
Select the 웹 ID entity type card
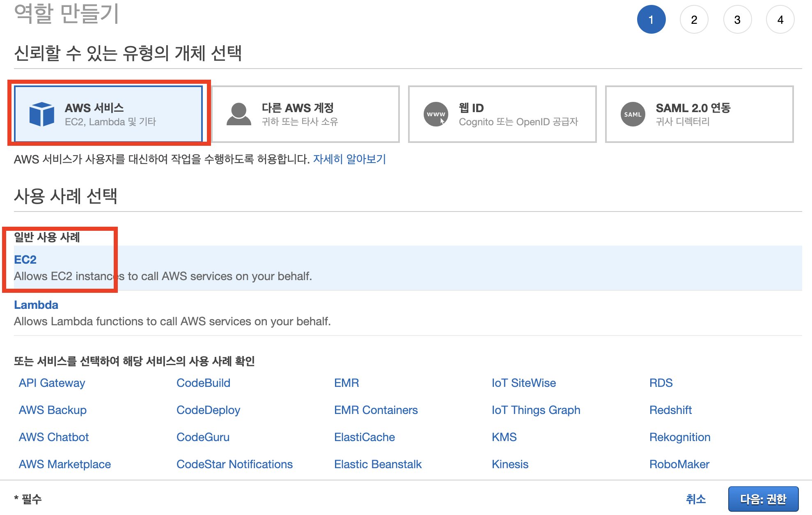502,114
